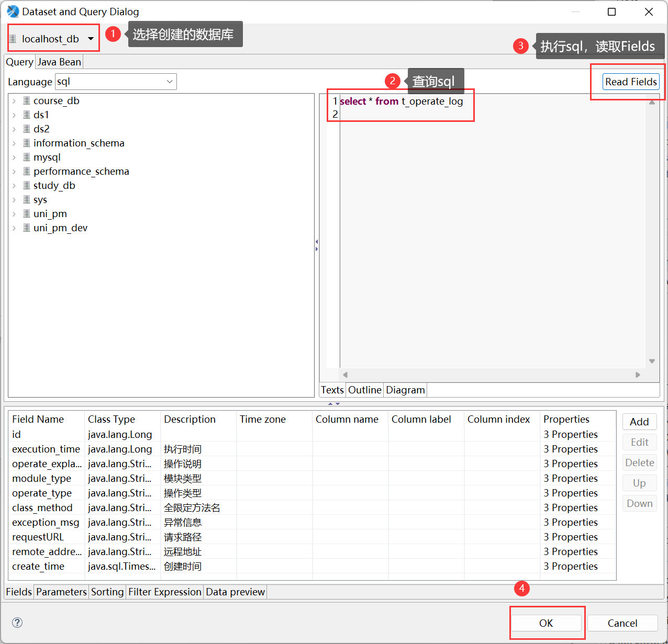Click the sash collapse arrows between tree and editor

pyautogui.click(x=317, y=245)
